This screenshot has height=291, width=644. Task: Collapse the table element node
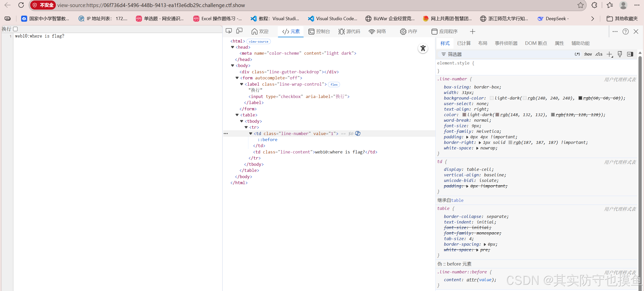tap(237, 115)
